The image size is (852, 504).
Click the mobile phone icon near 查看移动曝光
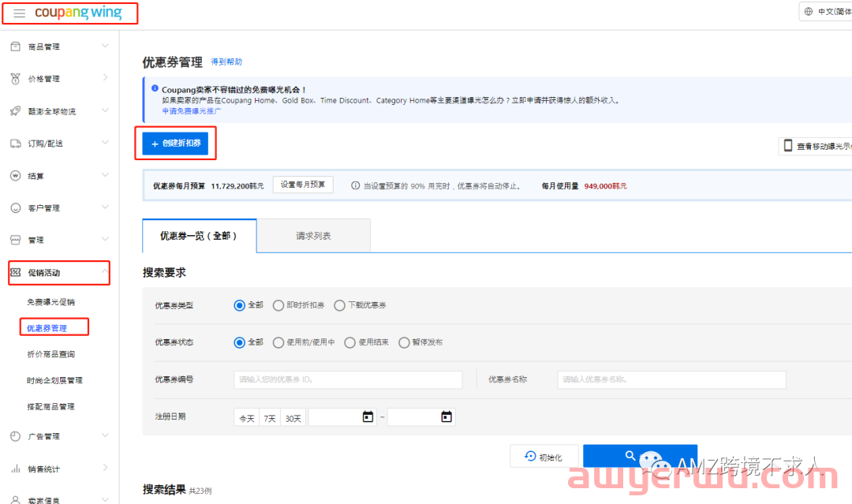[788, 146]
